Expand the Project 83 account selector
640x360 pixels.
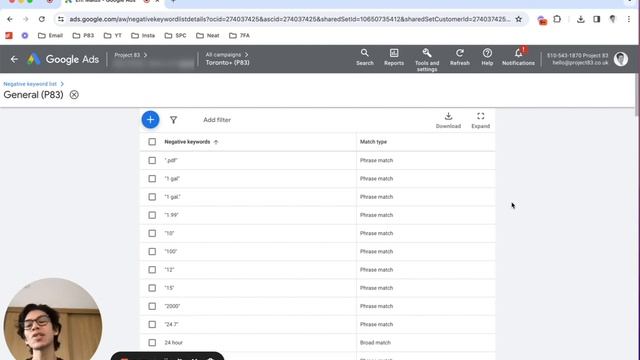(x=131, y=55)
